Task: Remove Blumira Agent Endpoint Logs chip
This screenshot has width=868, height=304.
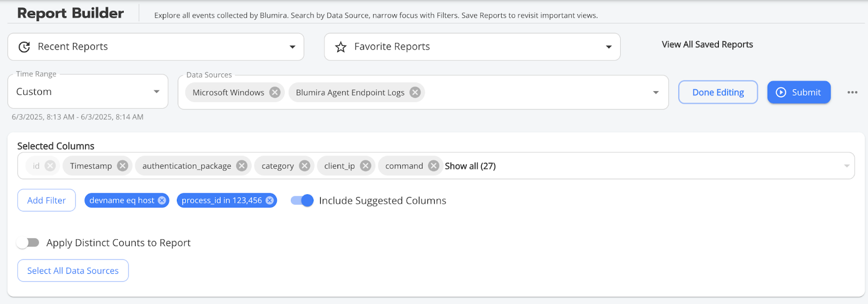Action: 415,92
